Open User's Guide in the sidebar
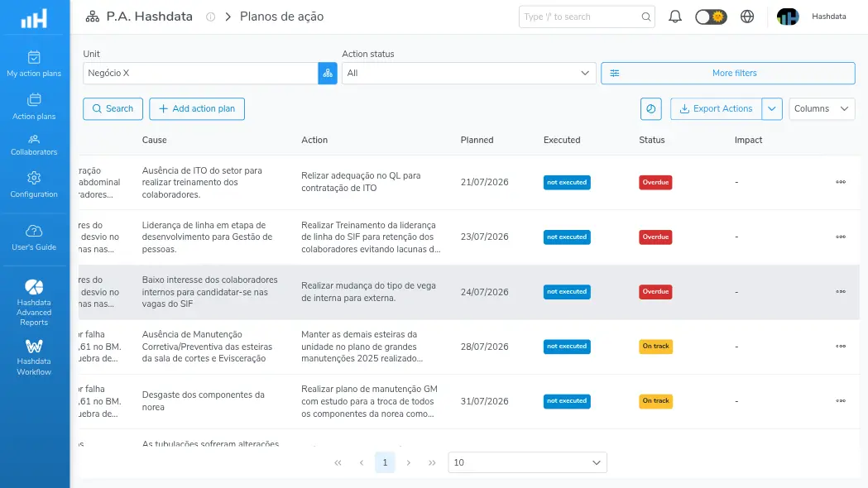The image size is (868, 488). 34,238
